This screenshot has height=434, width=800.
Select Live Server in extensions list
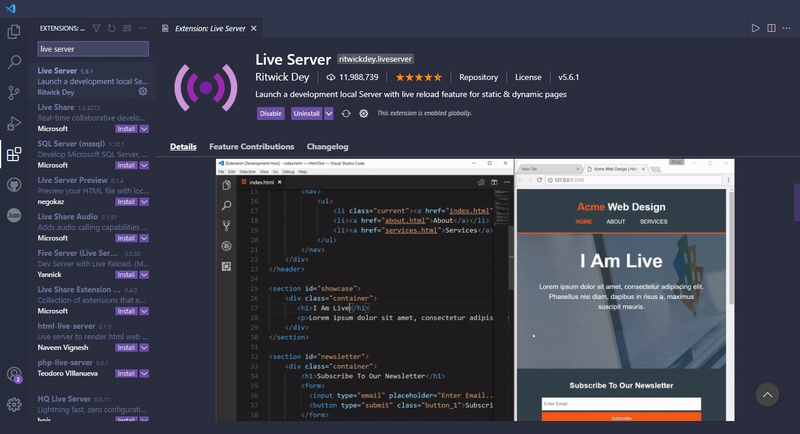point(92,81)
